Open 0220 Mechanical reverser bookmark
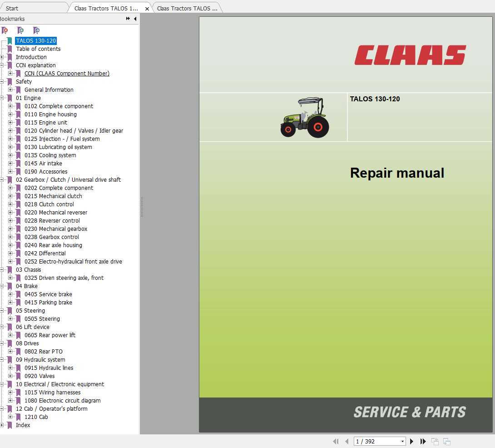Viewport: 495px width, 448px height. (56, 213)
